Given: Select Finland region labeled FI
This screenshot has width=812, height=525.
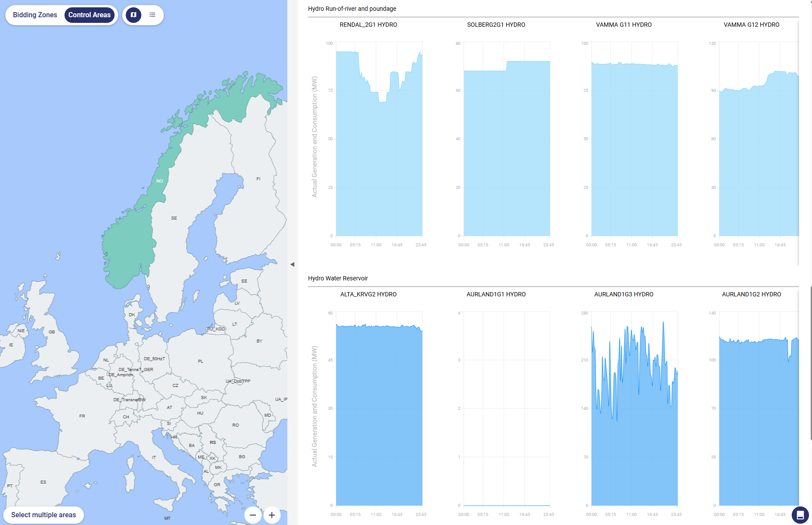Looking at the screenshot, I should pos(258,179).
